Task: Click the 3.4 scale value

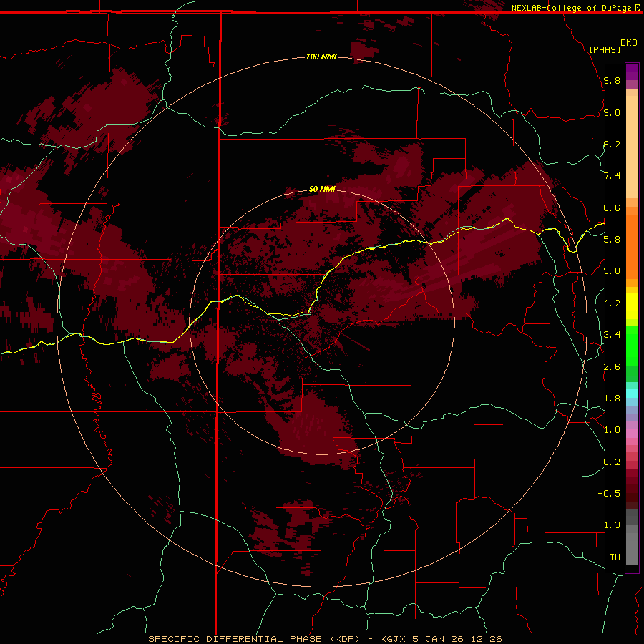Action: 612,335
